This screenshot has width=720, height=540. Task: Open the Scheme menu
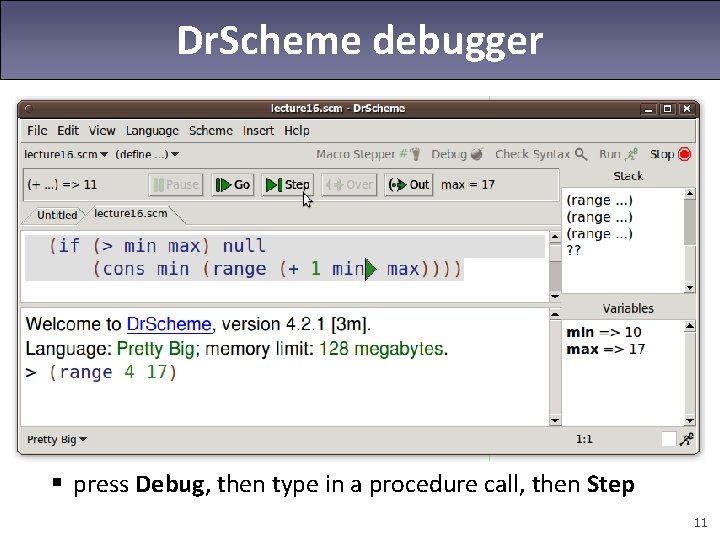(211, 131)
